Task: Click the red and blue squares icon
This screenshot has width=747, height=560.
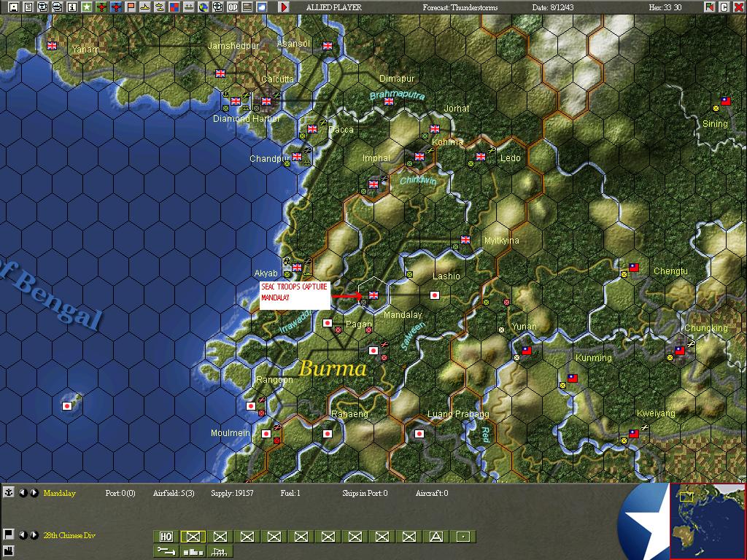Action: [174, 7]
